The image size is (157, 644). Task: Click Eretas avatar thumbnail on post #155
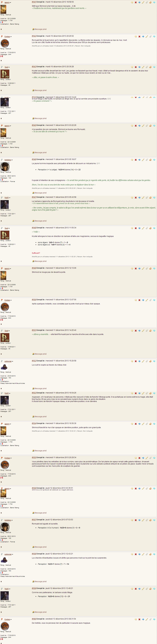pyautogui.click(x=5, y=465)
